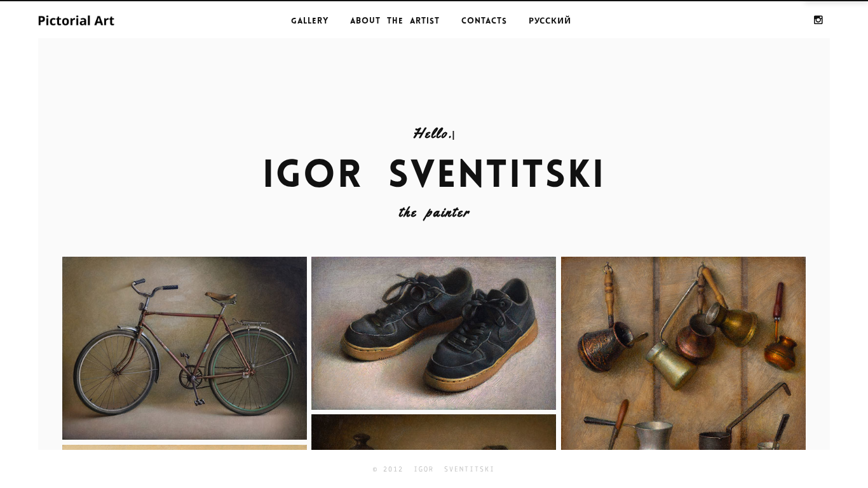Click the 2012 Igor Sventitski footer copyright

pos(433,470)
